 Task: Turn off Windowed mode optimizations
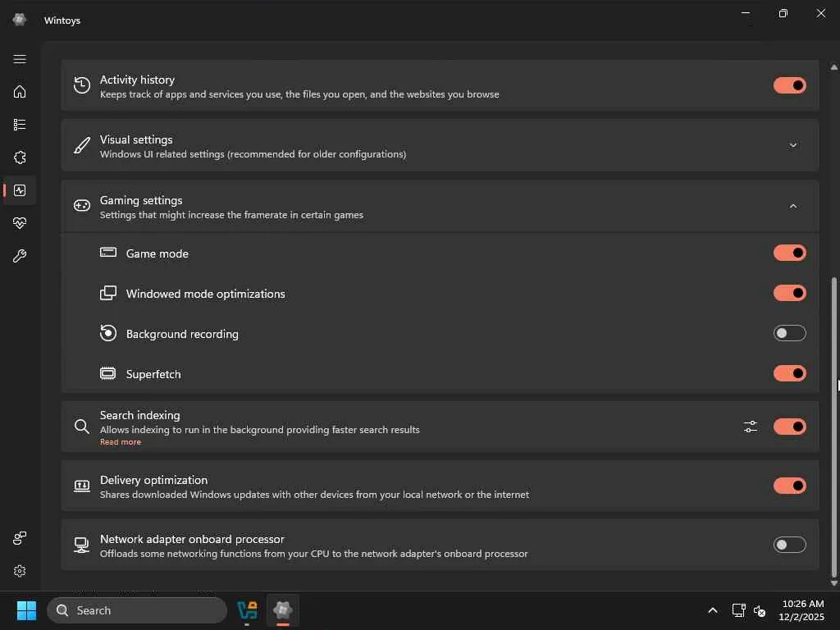790,293
